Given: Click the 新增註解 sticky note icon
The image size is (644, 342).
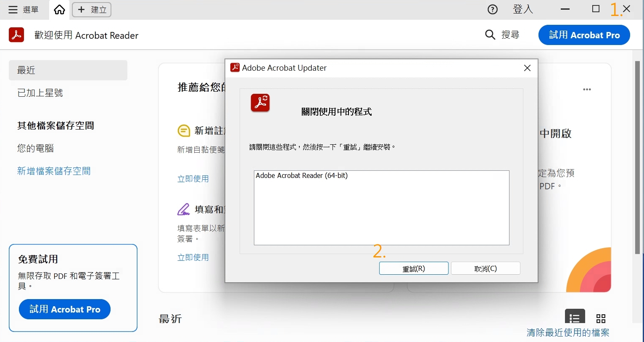Looking at the screenshot, I should pyautogui.click(x=184, y=131).
